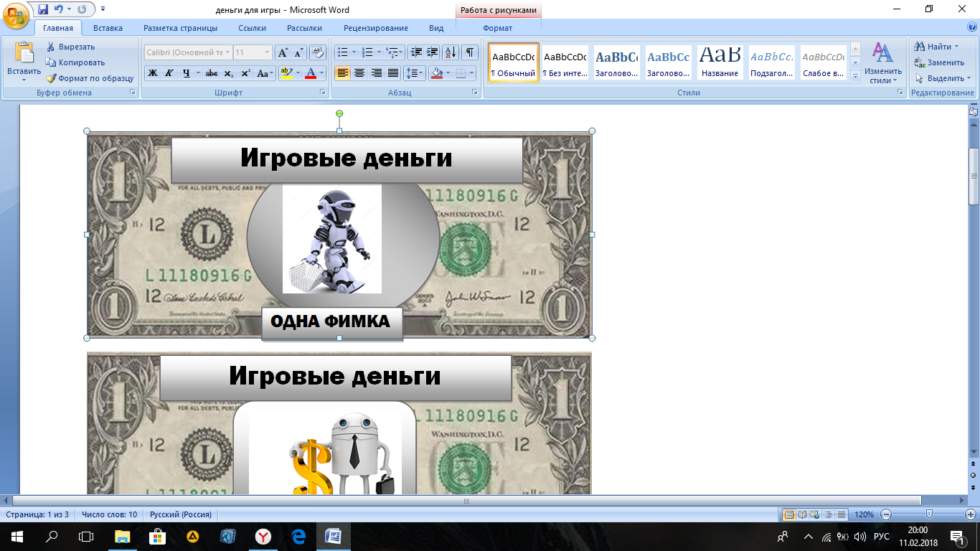Sort text alphabetically icon
980x551 pixels.
pyautogui.click(x=451, y=52)
